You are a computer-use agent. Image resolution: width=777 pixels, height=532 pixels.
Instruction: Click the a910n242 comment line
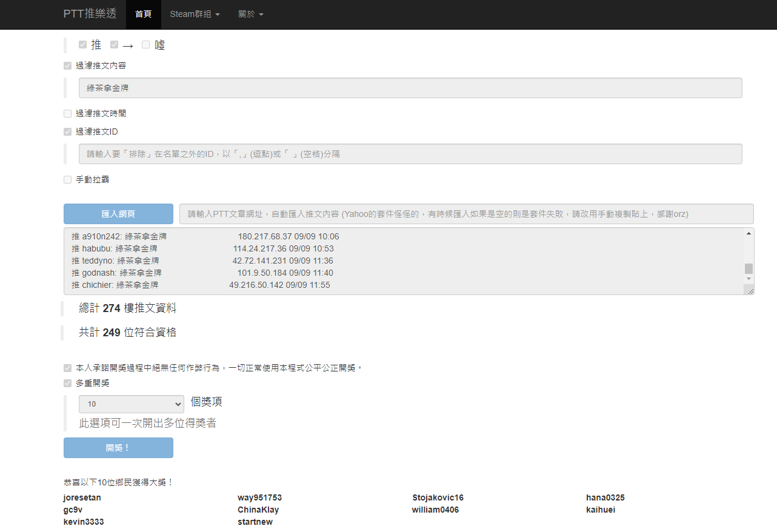pyautogui.click(x=205, y=236)
